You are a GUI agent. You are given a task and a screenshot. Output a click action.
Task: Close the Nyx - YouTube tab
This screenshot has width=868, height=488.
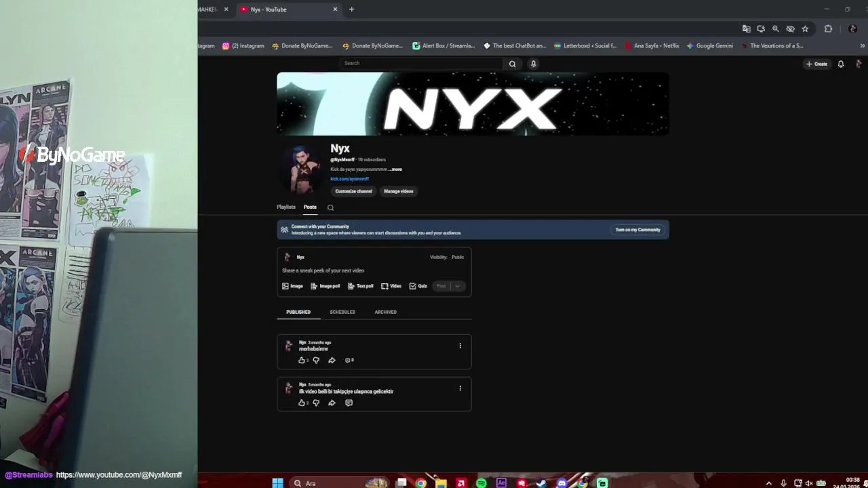tap(335, 9)
